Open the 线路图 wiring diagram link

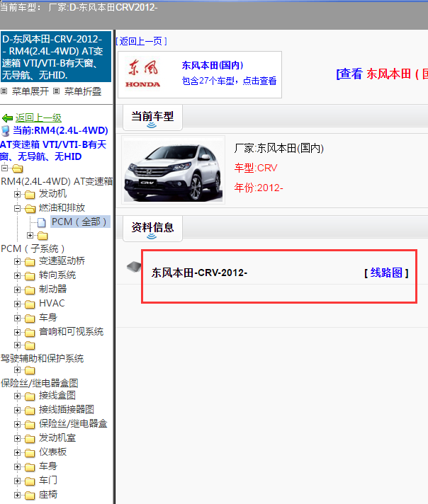point(386,273)
